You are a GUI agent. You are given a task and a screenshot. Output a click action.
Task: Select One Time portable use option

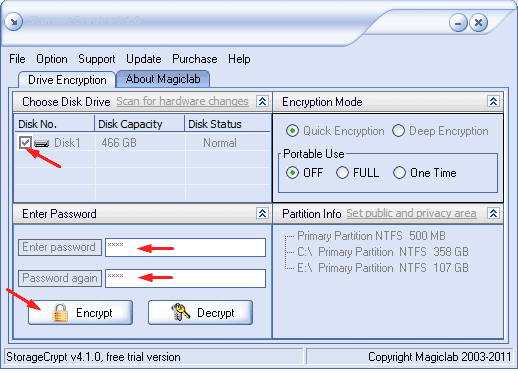pyautogui.click(x=399, y=173)
